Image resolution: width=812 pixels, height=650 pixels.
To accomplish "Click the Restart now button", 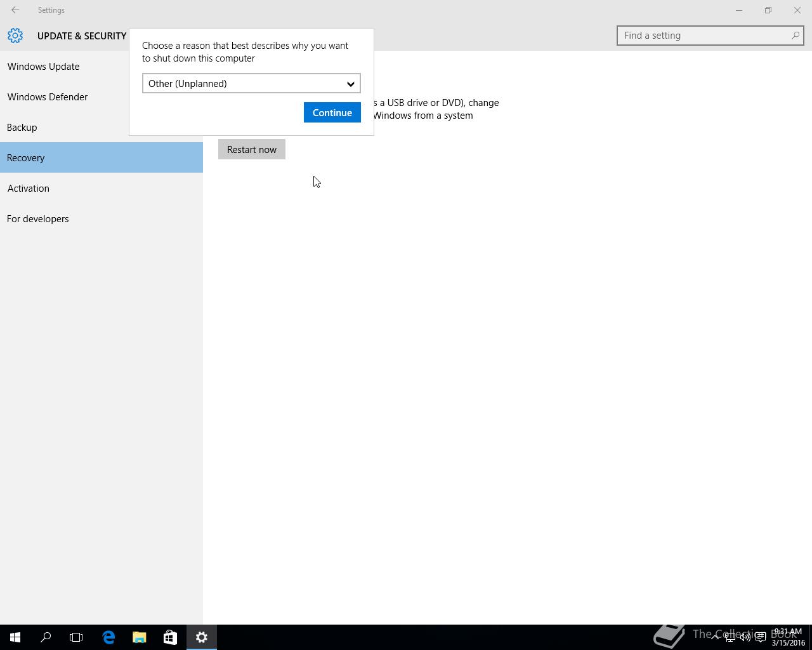I will 252,149.
